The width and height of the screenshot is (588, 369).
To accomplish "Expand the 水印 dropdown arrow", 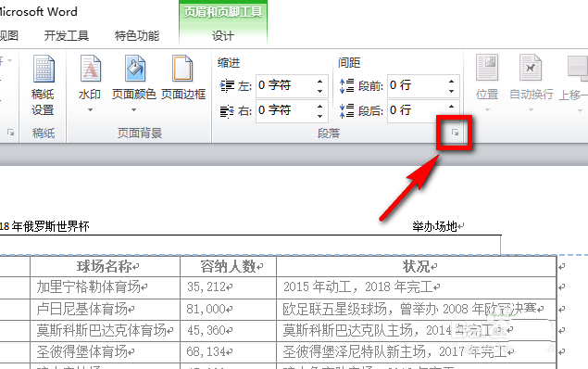I will click(x=90, y=110).
